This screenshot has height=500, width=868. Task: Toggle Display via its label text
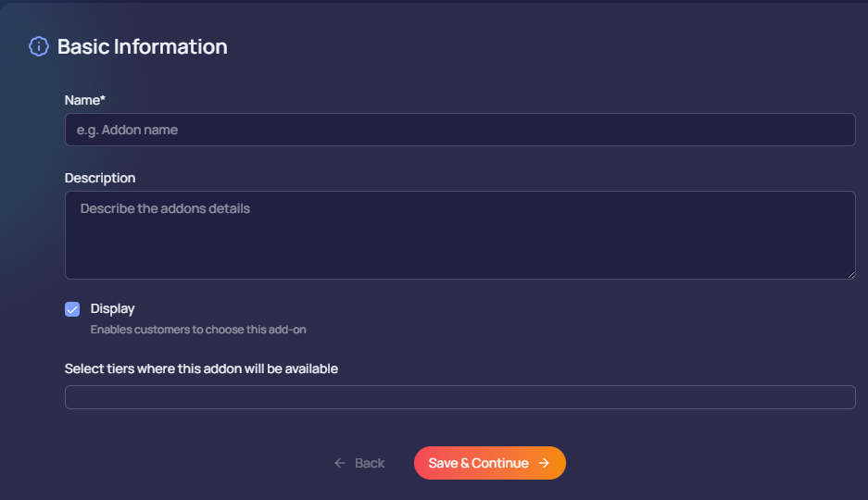tap(112, 308)
